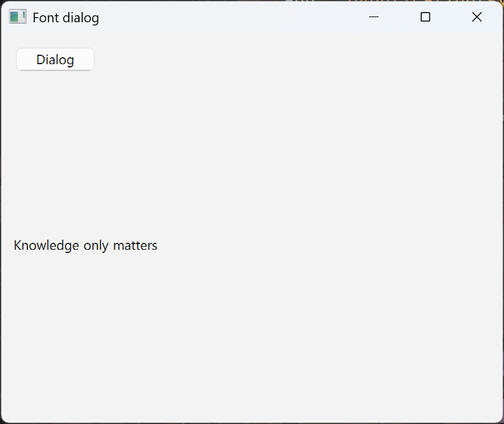Click the letter "K" starting the label
The height and width of the screenshot is (424, 504).
[x=17, y=245]
